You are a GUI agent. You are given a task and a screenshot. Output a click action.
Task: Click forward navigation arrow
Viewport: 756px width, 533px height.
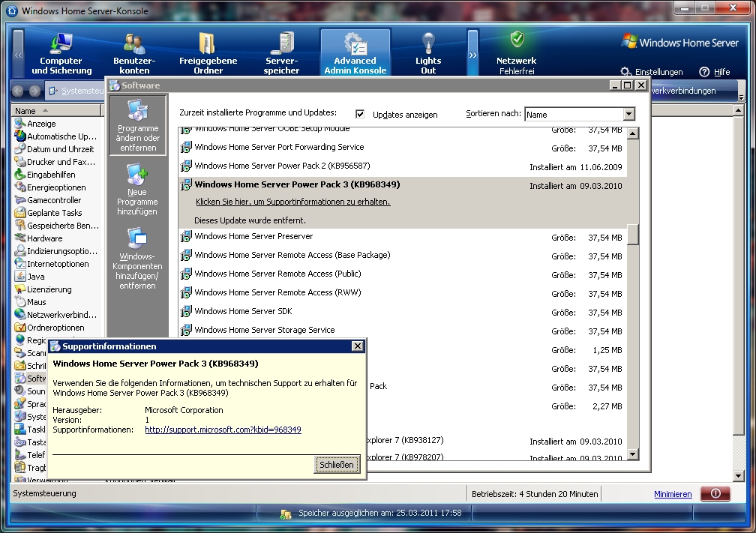(x=34, y=91)
